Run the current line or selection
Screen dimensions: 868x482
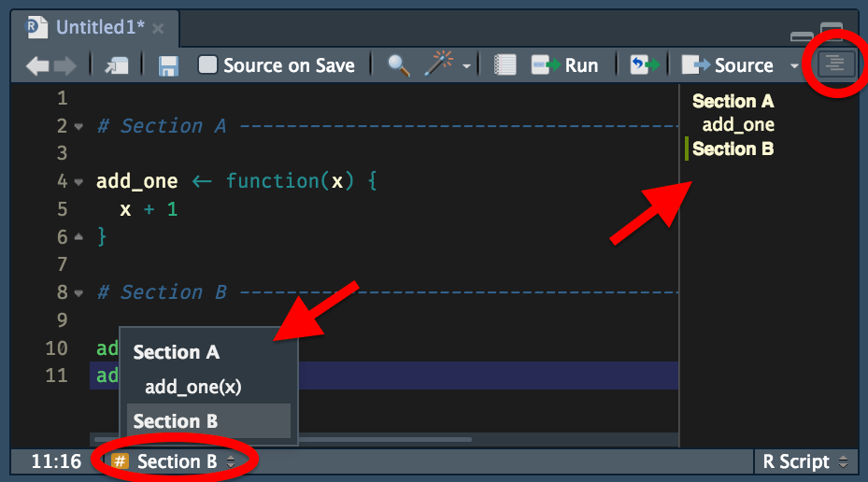click(x=564, y=65)
